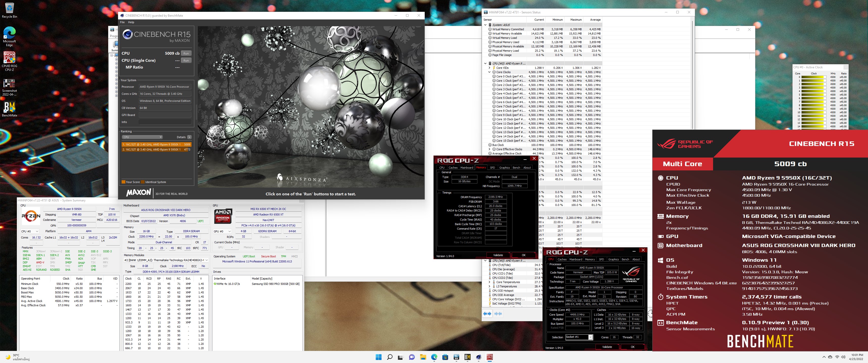Open Bench tab in lower CPU-Z window
This screenshot has height=363, width=868.
(625, 259)
